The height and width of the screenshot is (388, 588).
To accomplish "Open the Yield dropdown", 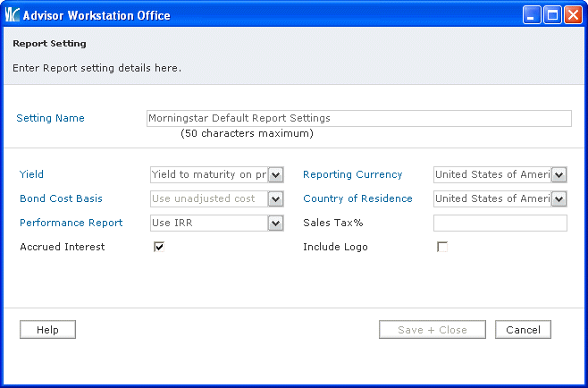I will pyautogui.click(x=275, y=175).
